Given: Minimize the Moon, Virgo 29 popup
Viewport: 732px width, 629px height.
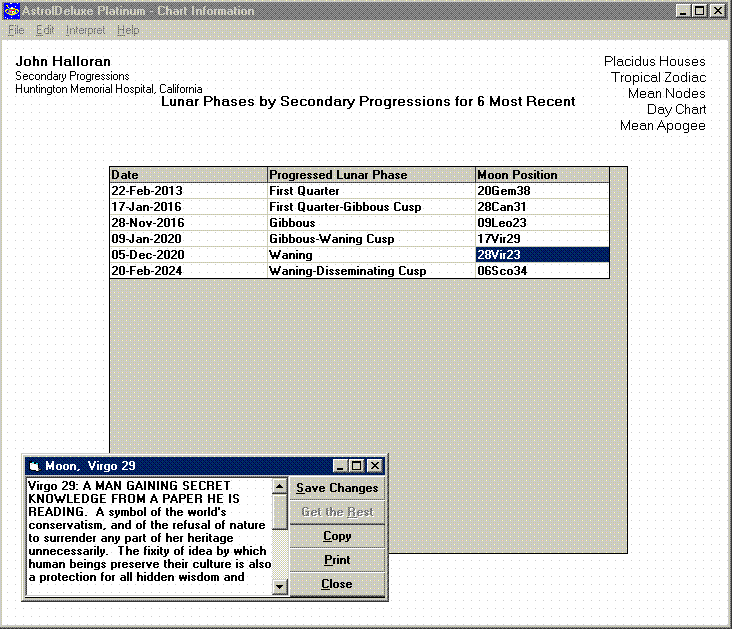Looking at the screenshot, I should pyautogui.click(x=341, y=466).
